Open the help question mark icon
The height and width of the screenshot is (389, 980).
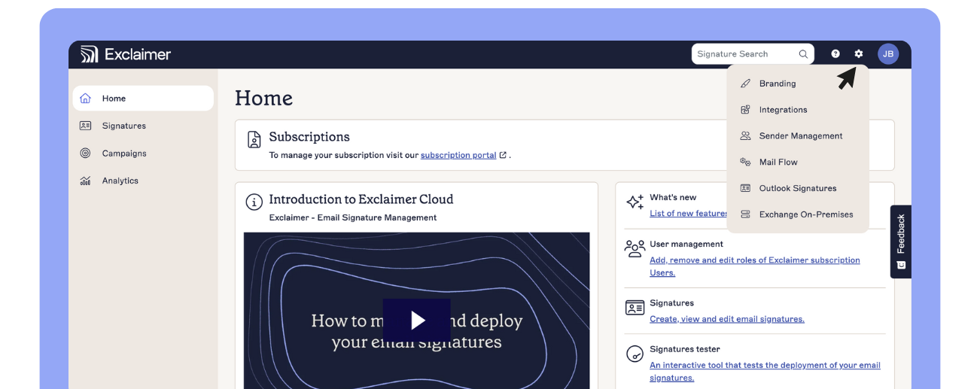(835, 54)
